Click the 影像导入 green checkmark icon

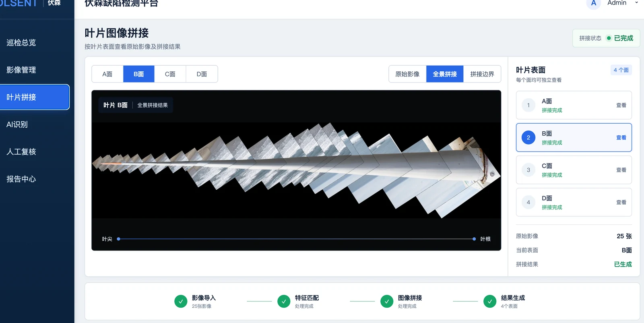point(181,301)
